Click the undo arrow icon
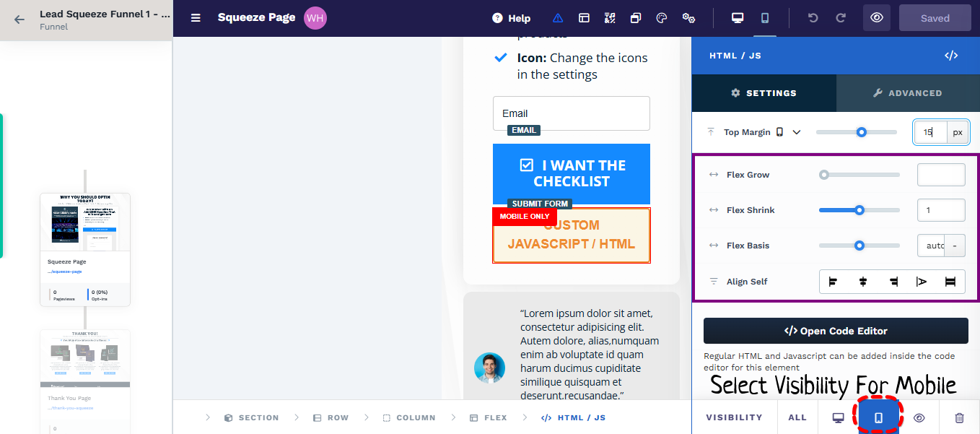980x434 pixels. [813, 18]
